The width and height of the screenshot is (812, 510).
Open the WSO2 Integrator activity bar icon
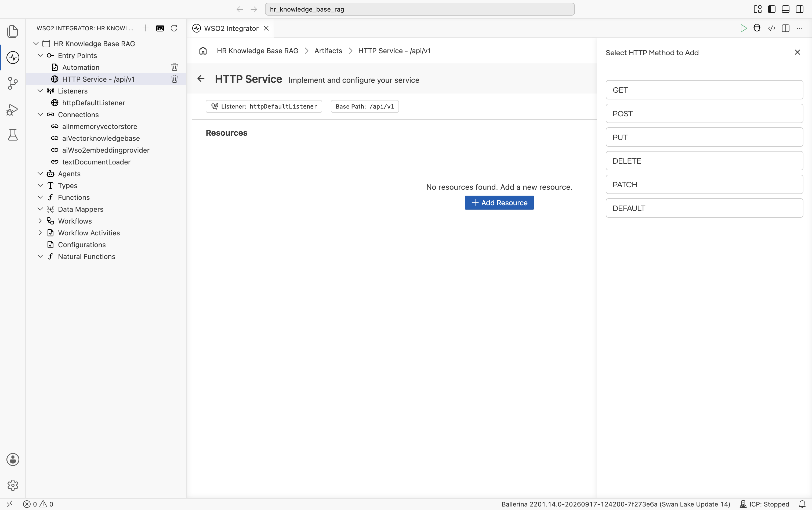coord(13,57)
